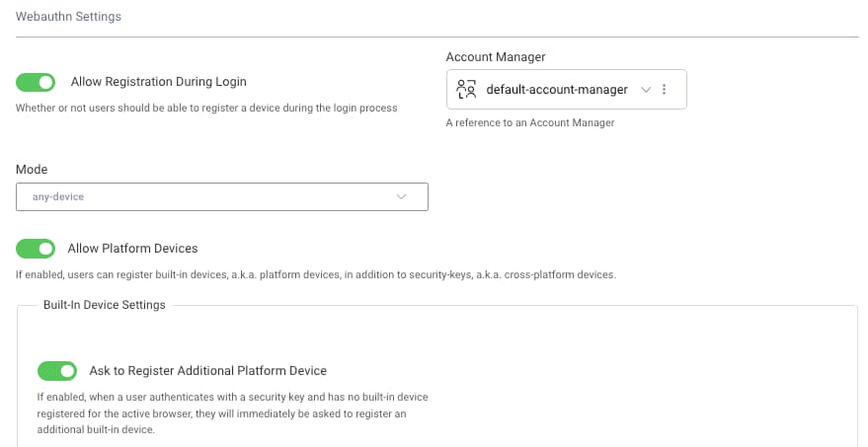Turn off Ask to Register Additional Platform Device
The height and width of the screenshot is (447, 868).
(x=57, y=371)
